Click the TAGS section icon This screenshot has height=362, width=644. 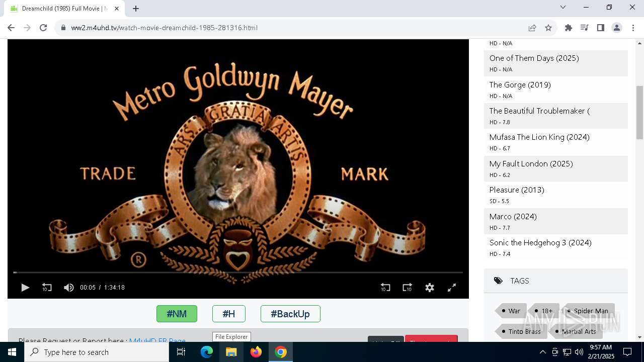coord(498,281)
